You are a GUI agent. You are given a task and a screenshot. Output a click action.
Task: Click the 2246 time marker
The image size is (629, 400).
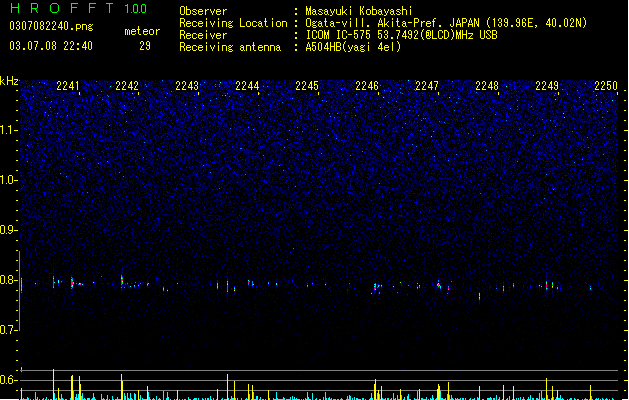tap(367, 86)
